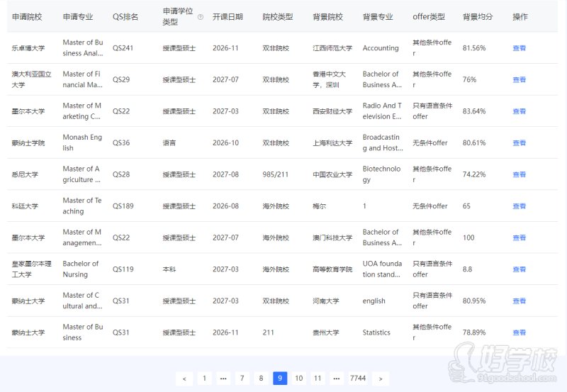Select the 高等教育学院 cell
The image size is (567, 392).
(x=332, y=269)
